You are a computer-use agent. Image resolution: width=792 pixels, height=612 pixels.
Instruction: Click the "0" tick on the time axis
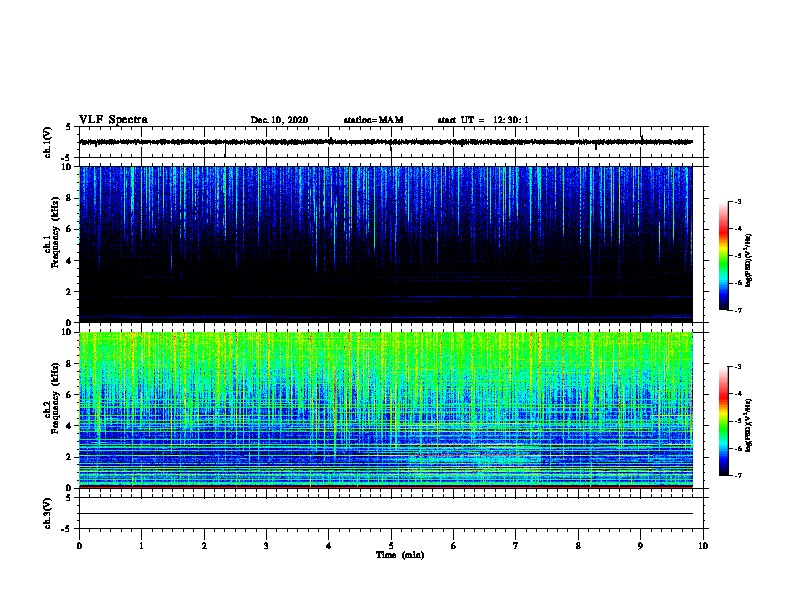click(79, 546)
